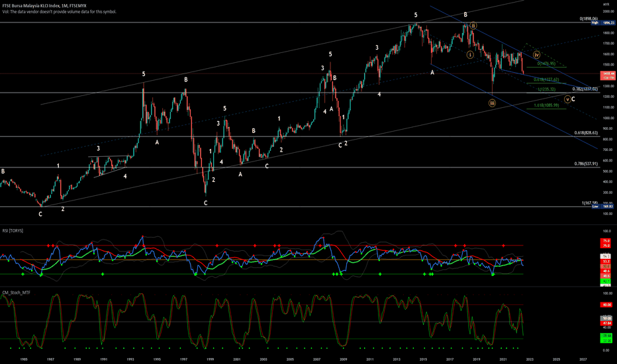Image resolution: width=617 pixels, height=364 pixels.
Task: Click the red 47.84 stochastic value tag
Action: point(606,323)
